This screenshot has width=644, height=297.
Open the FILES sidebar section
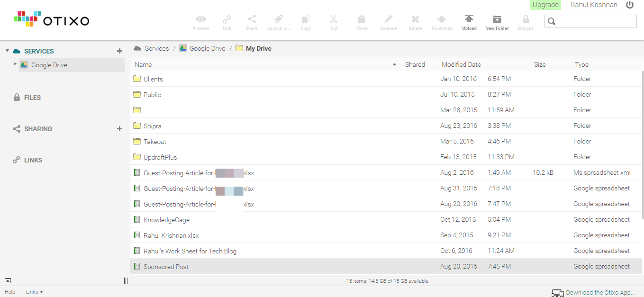tap(33, 98)
